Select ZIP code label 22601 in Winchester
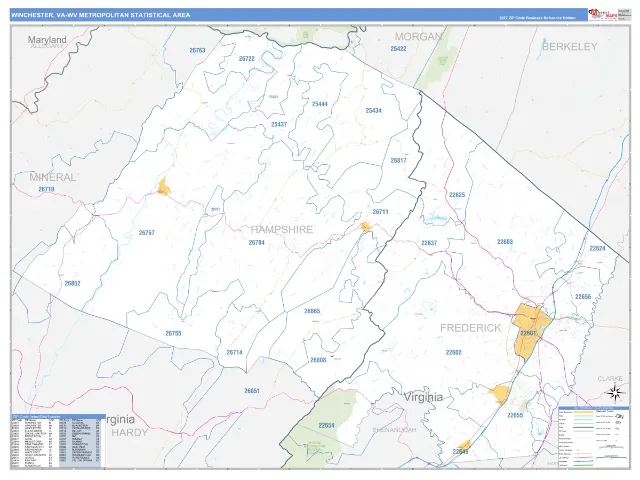 [x=528, y=333]
